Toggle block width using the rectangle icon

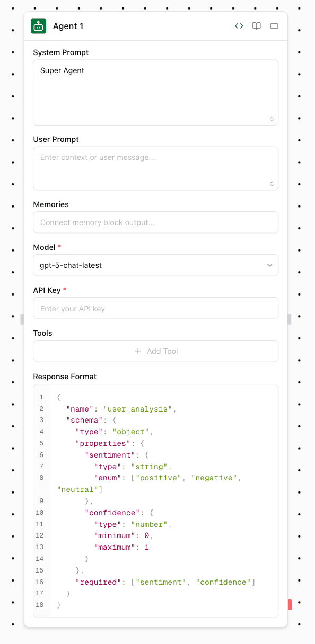tap(274, 26)
